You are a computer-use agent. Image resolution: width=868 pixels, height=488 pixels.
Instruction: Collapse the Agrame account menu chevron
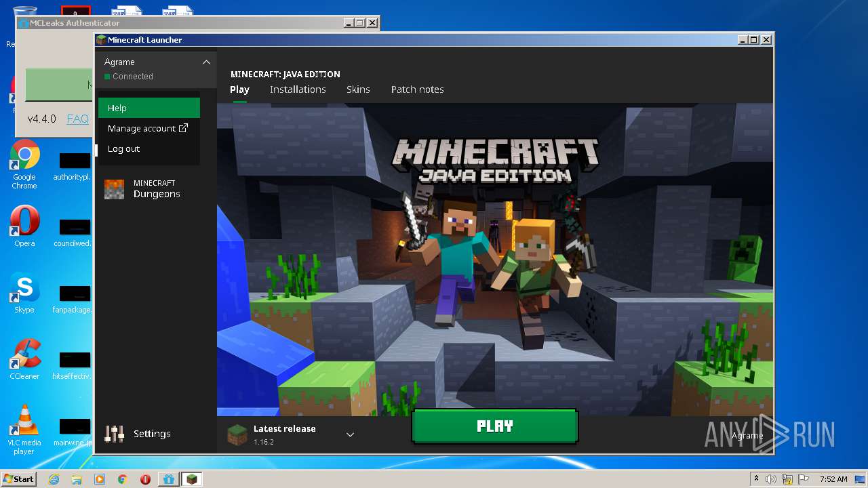[x=206, y=62]
